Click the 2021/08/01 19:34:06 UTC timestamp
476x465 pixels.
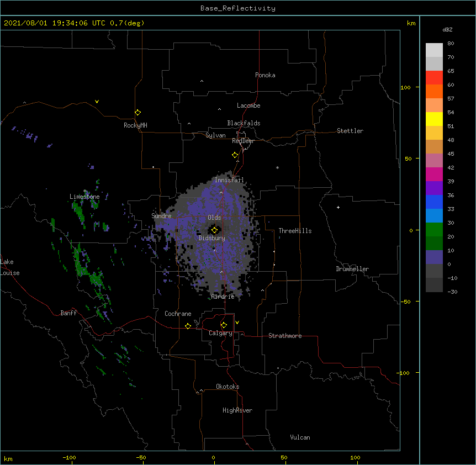(55, 23)
